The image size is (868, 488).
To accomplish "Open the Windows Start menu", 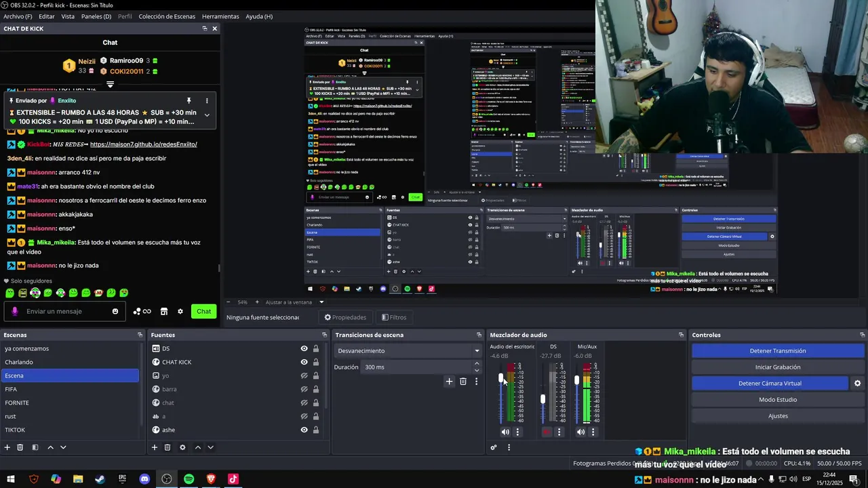I will (x=11, y=479).
